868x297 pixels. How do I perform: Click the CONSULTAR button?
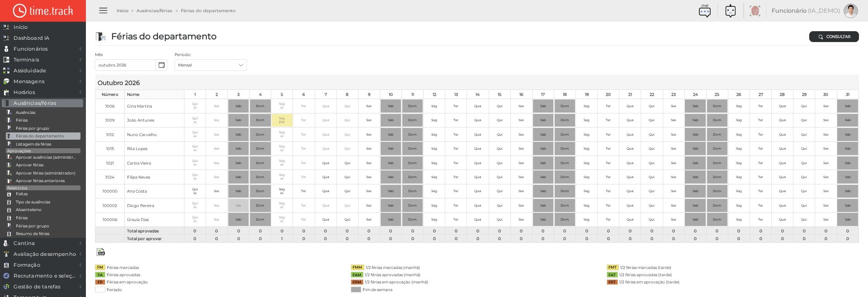(834, 37)
